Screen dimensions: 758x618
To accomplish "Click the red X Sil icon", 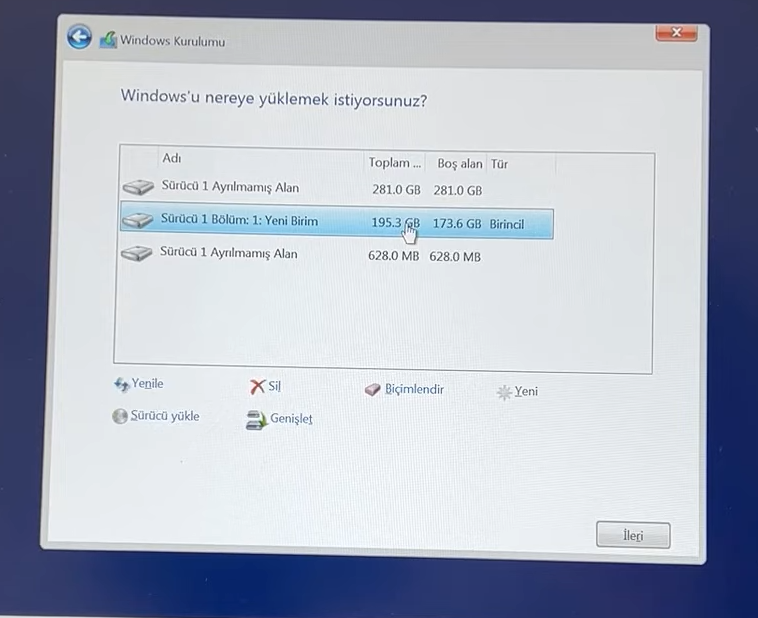I will (x=258, y=386).
